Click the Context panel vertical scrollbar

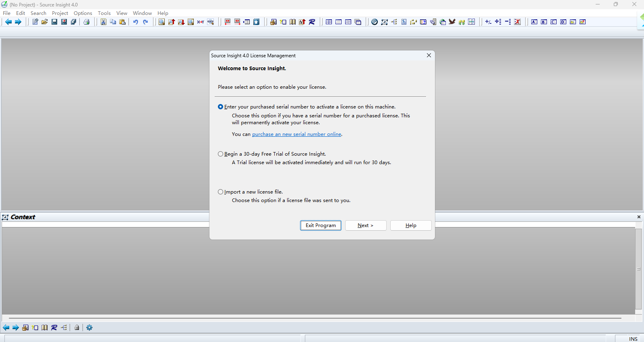pyautogui.click(x=638, y=269)
